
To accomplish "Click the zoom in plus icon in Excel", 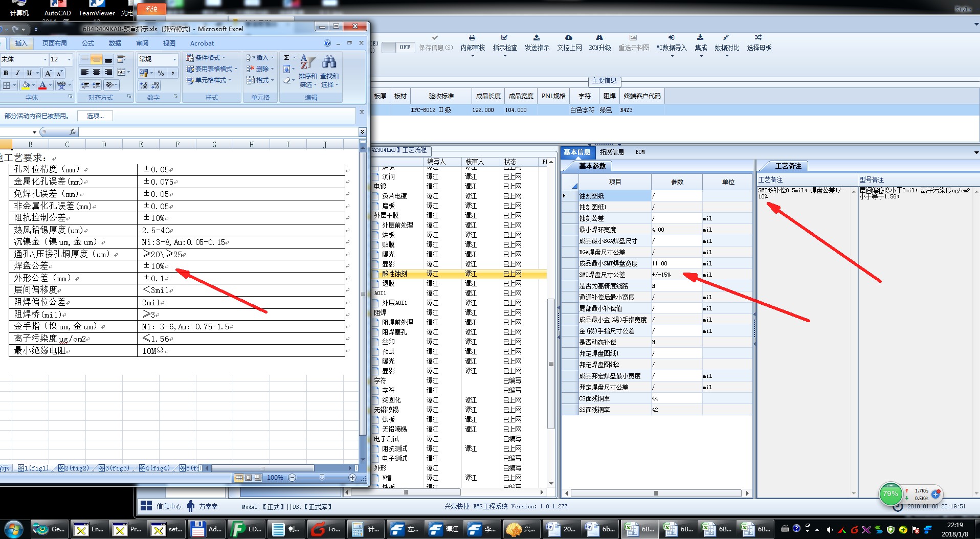I will 352,478.
